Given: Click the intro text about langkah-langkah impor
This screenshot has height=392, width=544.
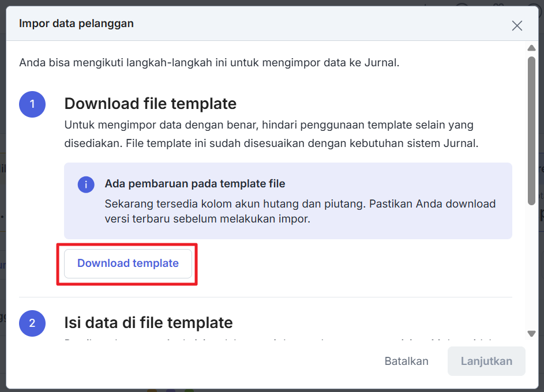Looking at the screenshot, I should point(209,62).
